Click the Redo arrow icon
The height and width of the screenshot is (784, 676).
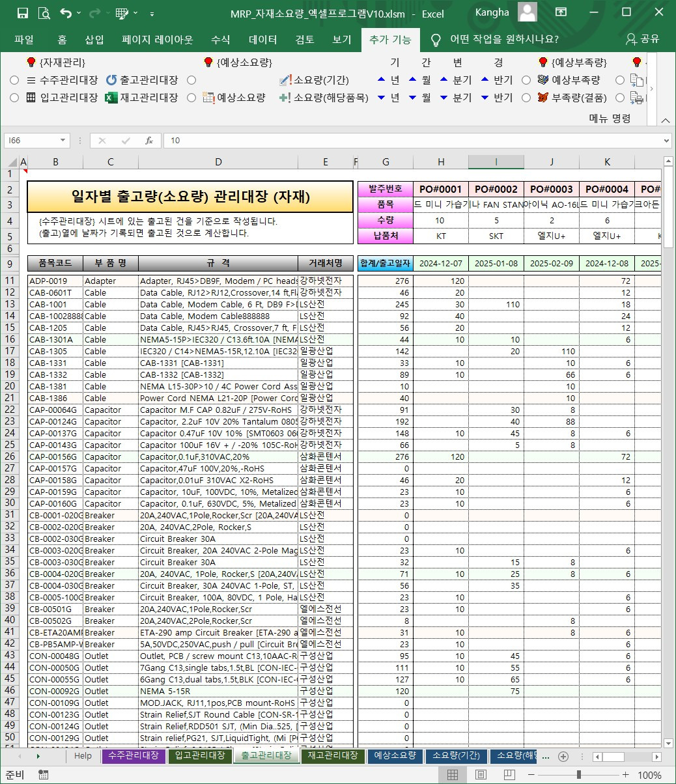94,13
